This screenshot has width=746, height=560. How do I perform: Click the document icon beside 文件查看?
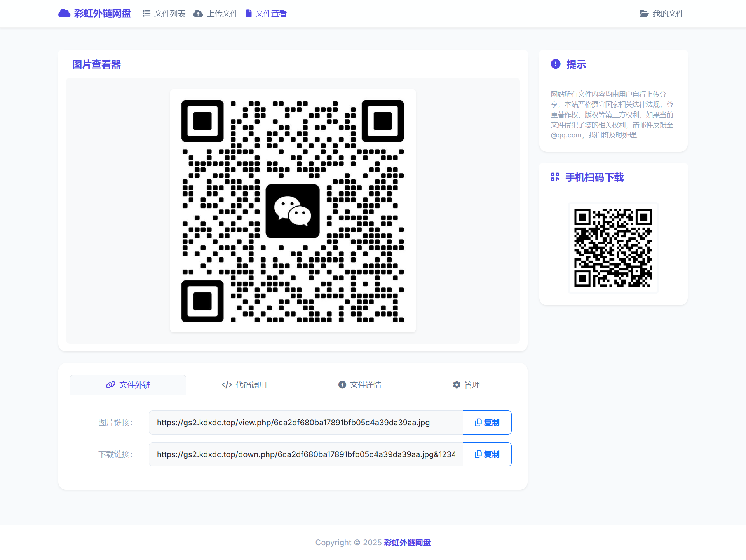pos(249,14)
